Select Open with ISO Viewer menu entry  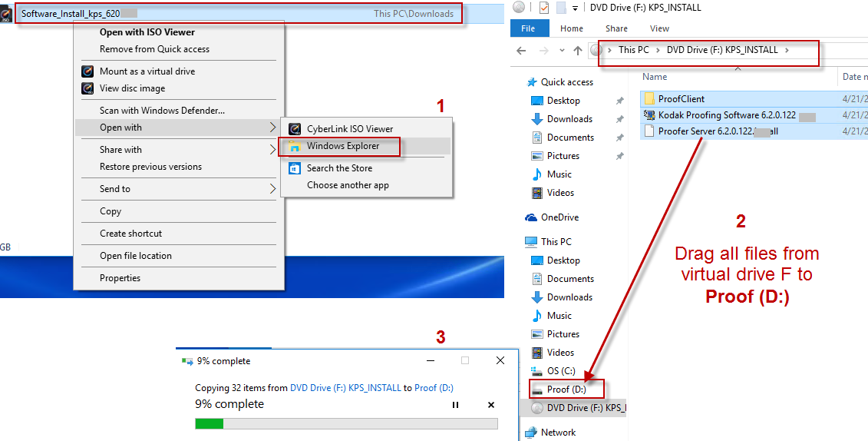pos(147,32)
